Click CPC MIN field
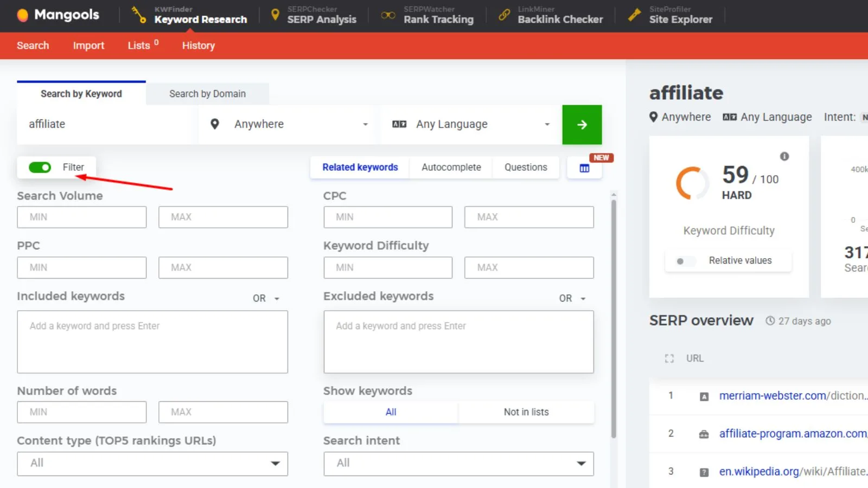 coord(388,217)
